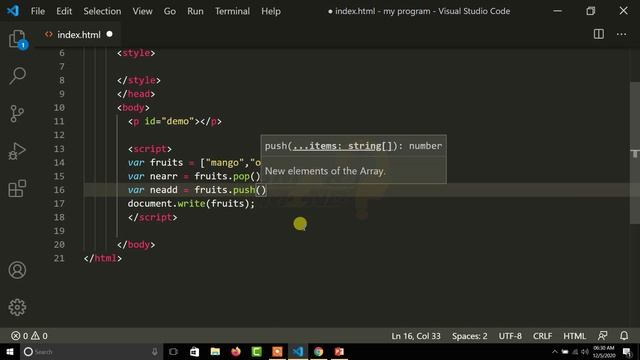Screen dimensions: 640x360
Task: Open the errors and warnings indicator
Action: click(29, 336)
